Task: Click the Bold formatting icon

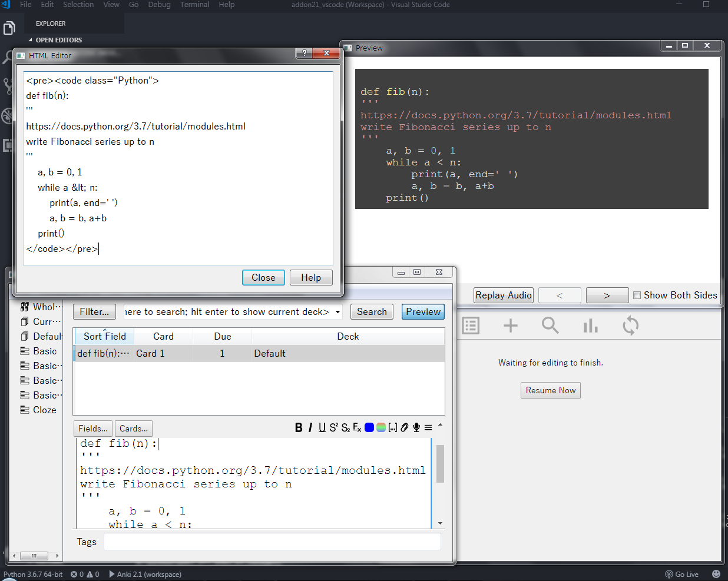Action: click(299, 428)
